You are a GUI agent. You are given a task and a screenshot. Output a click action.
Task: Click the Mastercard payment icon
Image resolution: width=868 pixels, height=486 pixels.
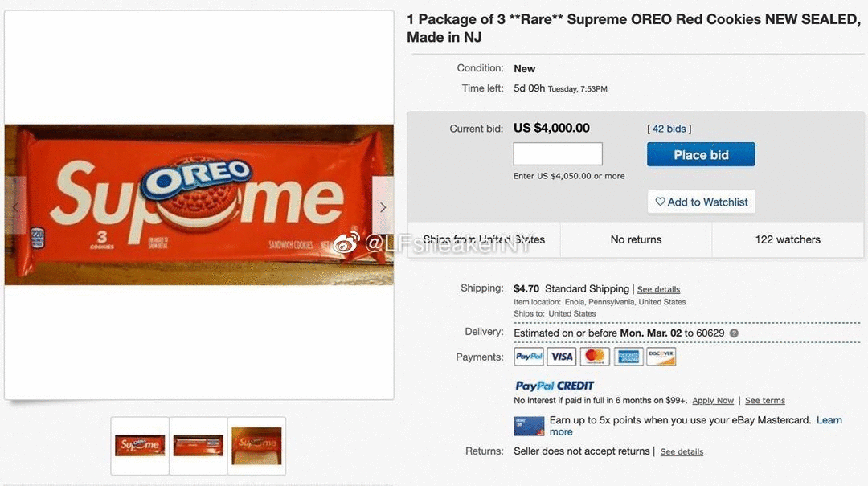pyautogui.click(x=595, y=357)
